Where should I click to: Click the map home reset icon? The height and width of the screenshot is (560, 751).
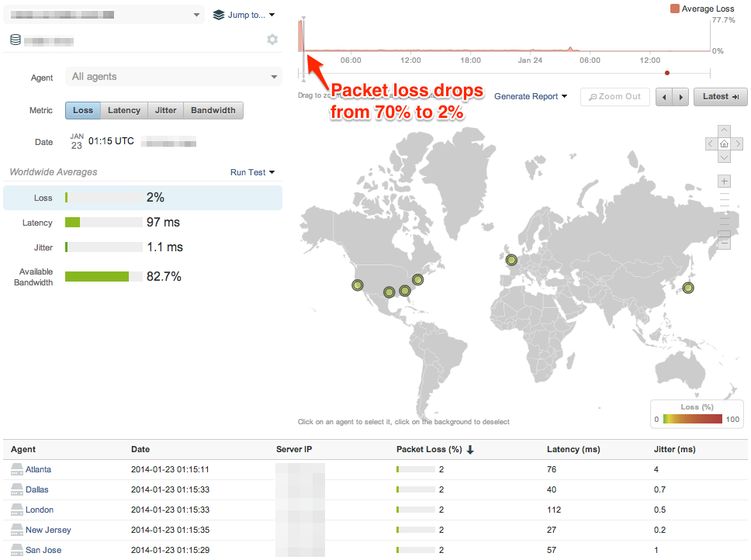(x=724, y=143)
